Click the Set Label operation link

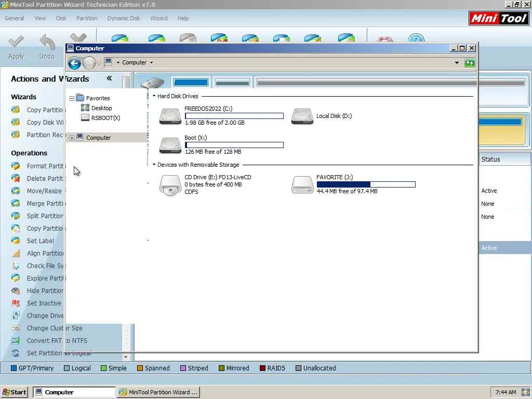coord(41,241)
